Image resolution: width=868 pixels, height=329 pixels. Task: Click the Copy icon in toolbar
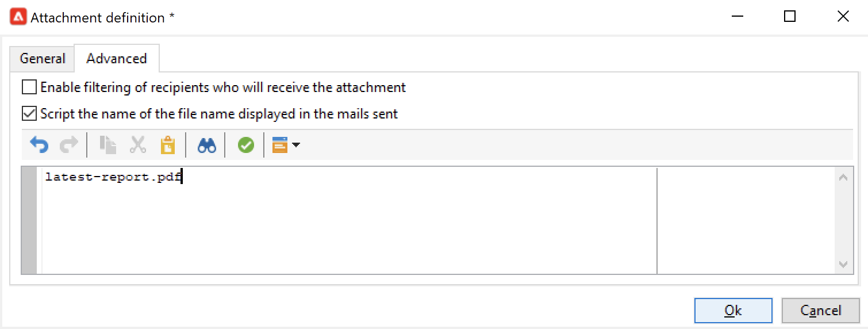point(107,146)
